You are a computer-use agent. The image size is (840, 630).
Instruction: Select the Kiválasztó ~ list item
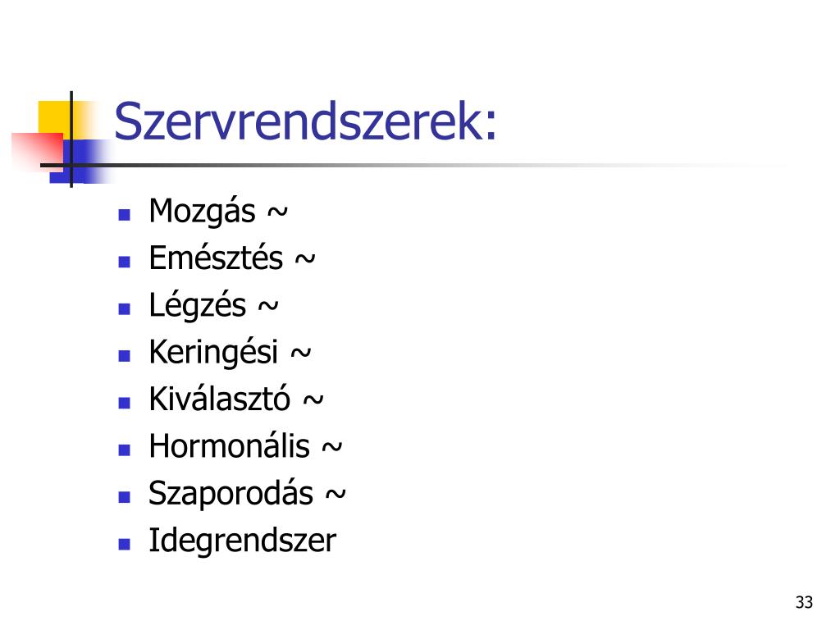click(236, 399)
